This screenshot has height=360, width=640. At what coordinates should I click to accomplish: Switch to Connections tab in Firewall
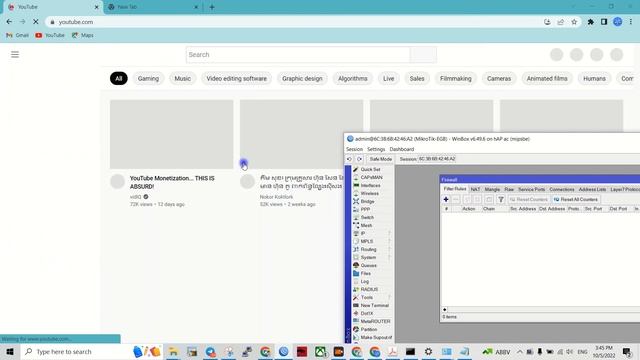[562, 189]
